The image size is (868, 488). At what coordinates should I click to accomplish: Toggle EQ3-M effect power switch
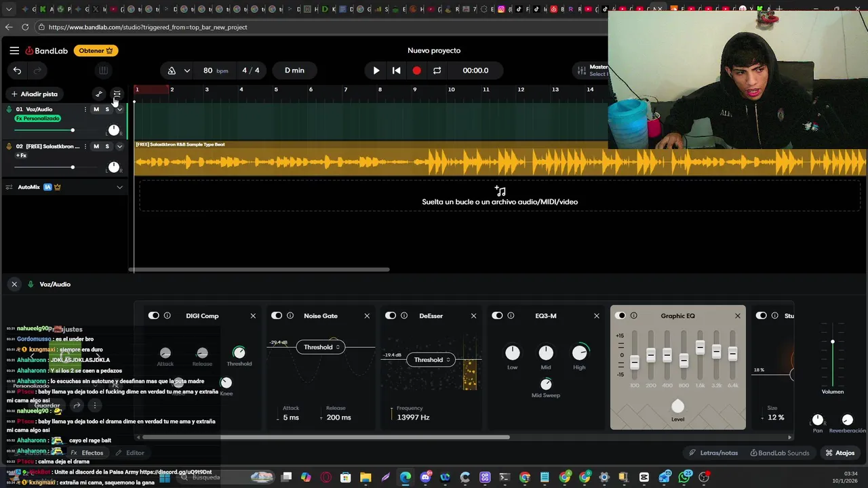click(x=497, y=316)
